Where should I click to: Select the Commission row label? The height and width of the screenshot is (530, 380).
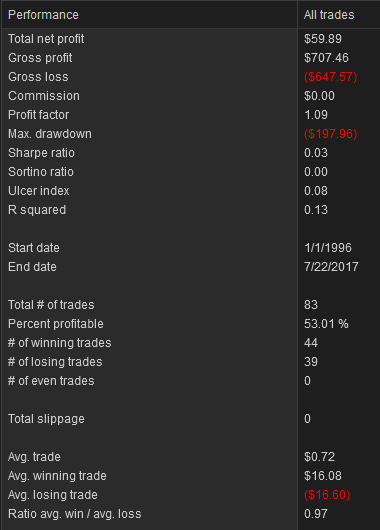(x=44, y=96)
